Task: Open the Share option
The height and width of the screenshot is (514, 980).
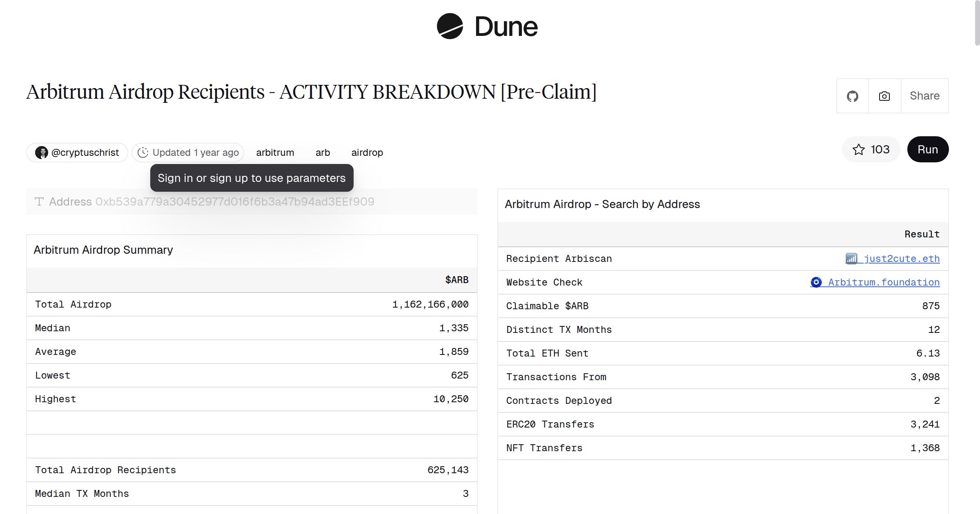Action: pyautogui.click(x=924, y=96)
